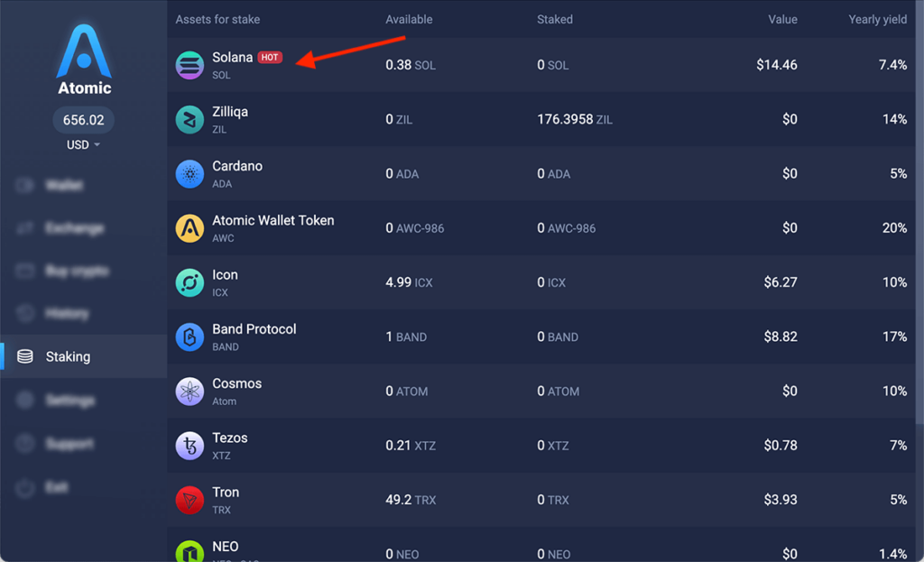The width and height of the screenshot is (924, 562).
Task: Click the Icon ICX coin icon
Action: 189,282
